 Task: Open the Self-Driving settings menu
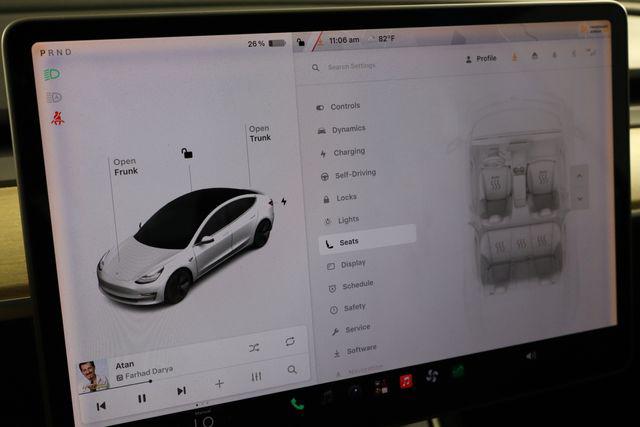coord(348,174)
